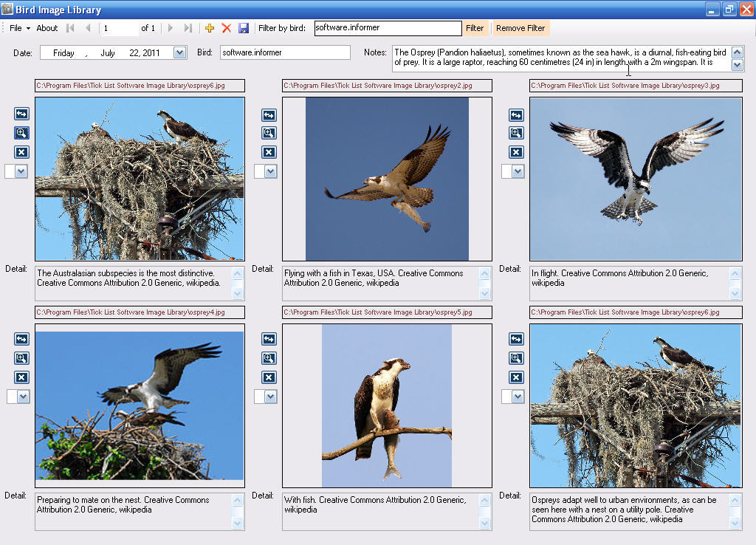Click the Remove Filter button
Viewport: 756px width, 545px height.
520,28
